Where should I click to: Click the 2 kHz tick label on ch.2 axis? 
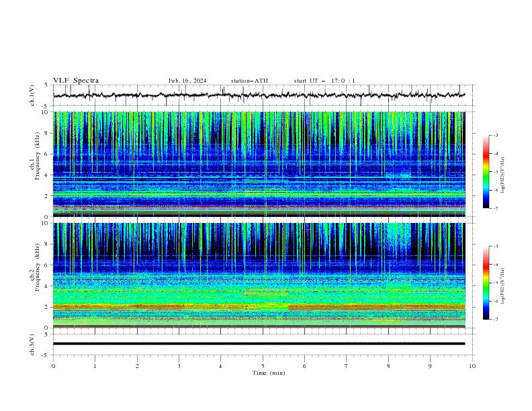[47, 307]
